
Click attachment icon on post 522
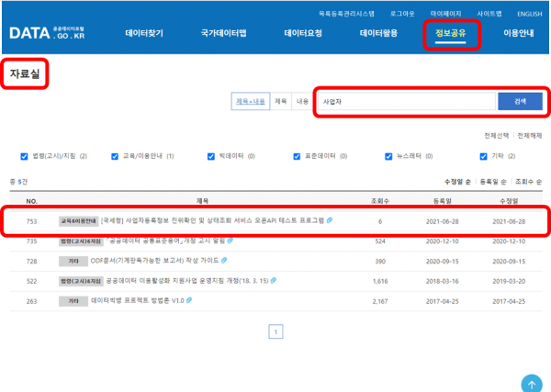[273, 281]
